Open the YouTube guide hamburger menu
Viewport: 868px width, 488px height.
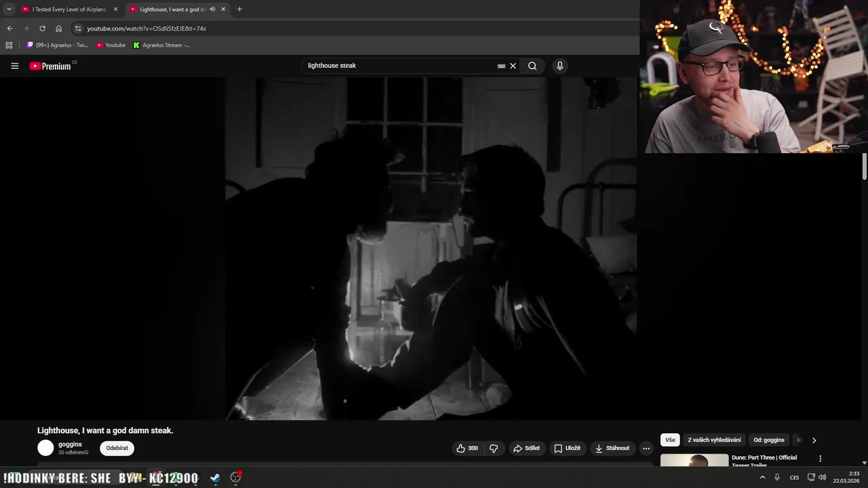coord(14,66)
